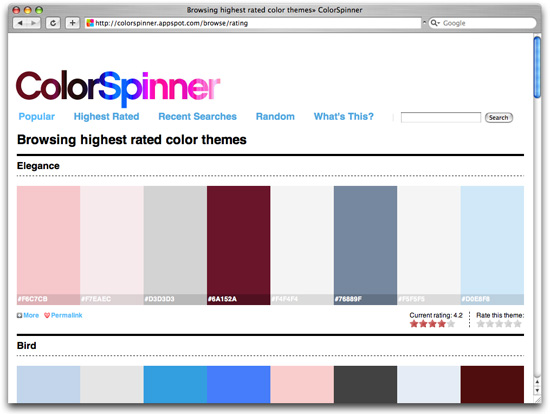Open the Google search magnifier dropdown
550x414 pixels.
(x=435, y=23)
